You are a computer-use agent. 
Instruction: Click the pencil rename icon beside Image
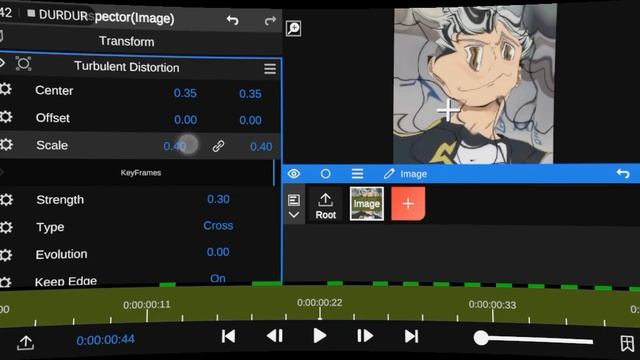389,174
